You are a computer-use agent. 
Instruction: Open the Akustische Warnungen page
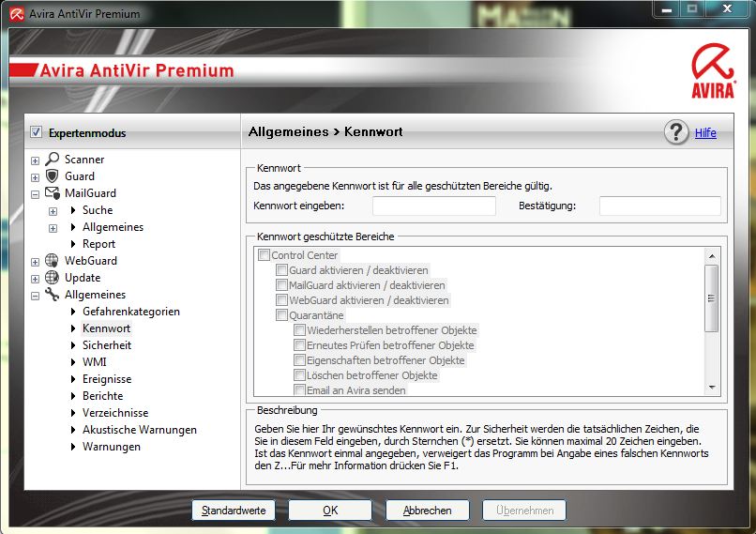pos(140,430)
